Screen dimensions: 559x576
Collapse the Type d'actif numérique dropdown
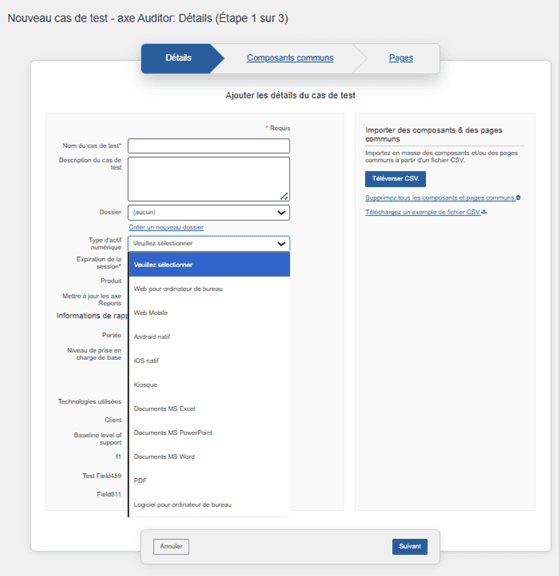tap(281, 244)
